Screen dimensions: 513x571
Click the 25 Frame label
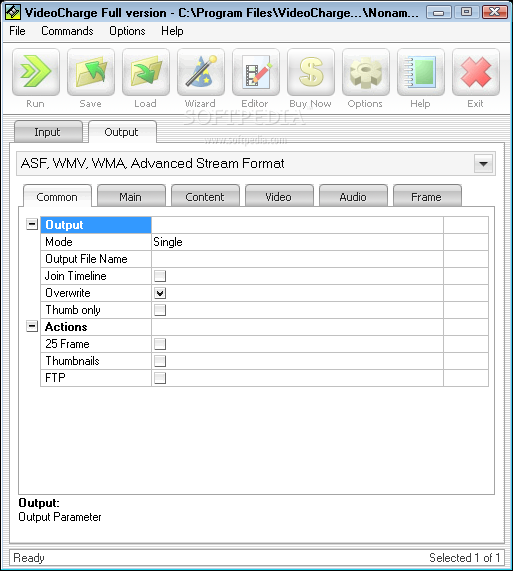67,344
